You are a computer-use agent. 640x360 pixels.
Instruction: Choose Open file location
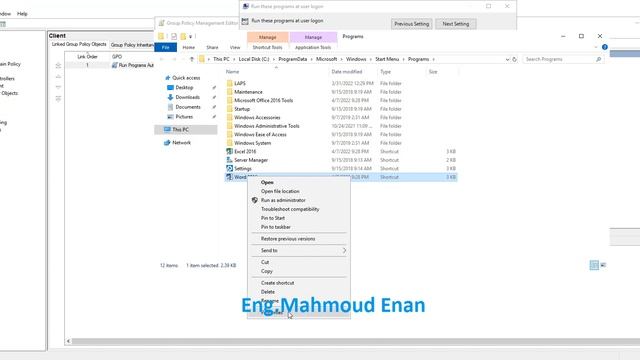280,191
